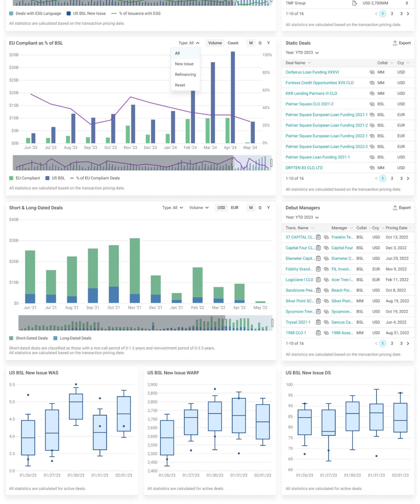Screen dimensions: 420x504
Task: Switch EU Compliant chart to Volume
Action: 215,43
